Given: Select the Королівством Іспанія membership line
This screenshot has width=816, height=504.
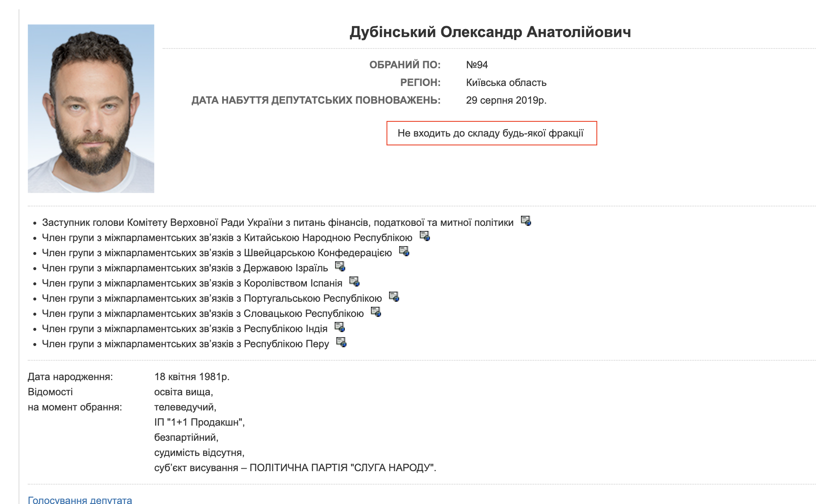Looking at the screenshot, I should 192,283.
